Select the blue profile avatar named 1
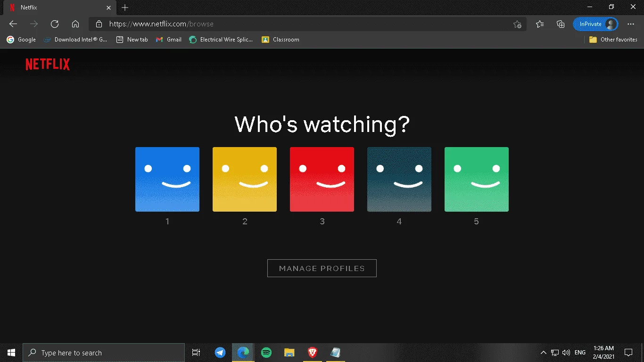Screen dimensions: 644x362 coord(167,179)
